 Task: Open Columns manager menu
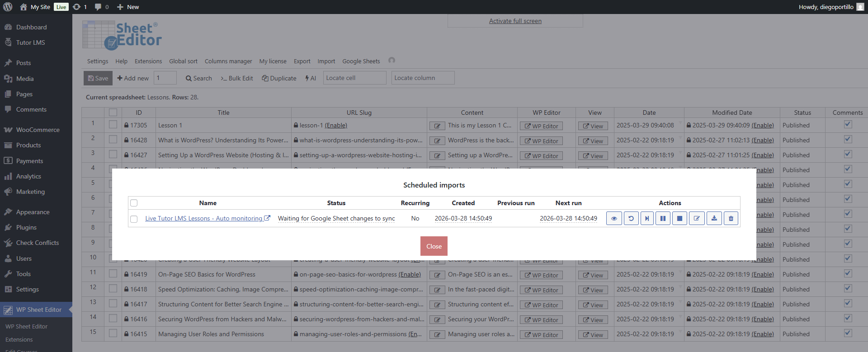coord(228,61)
